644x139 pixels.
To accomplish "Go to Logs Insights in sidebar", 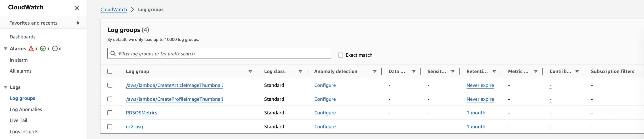I will coord(24,131).
